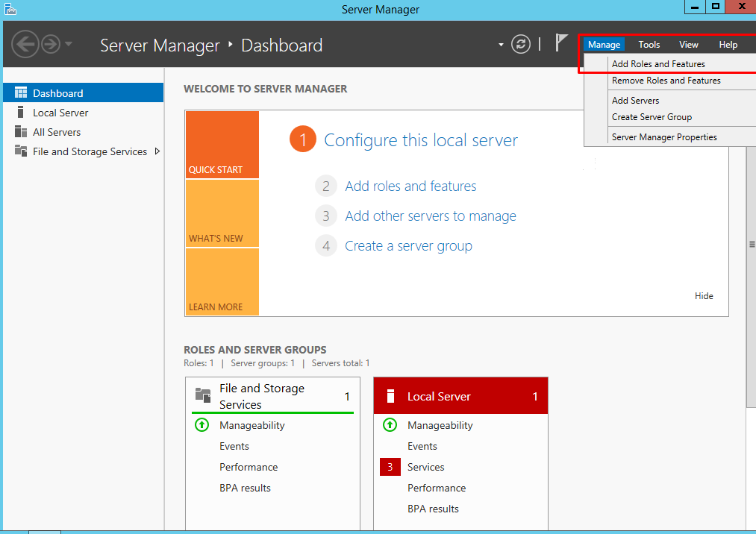Screen dimensions: 756x534
Task: Choose Remove Roles and Features
Action: (x=670, y=81)
